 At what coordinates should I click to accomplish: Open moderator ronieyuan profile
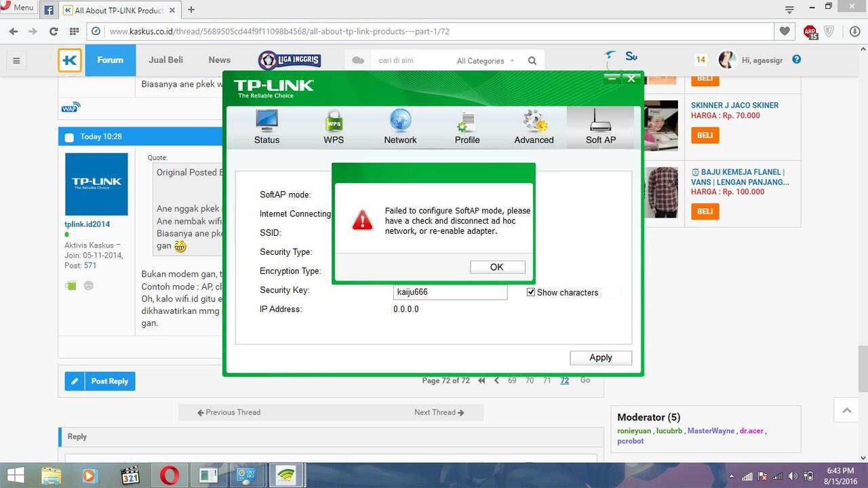633,431
